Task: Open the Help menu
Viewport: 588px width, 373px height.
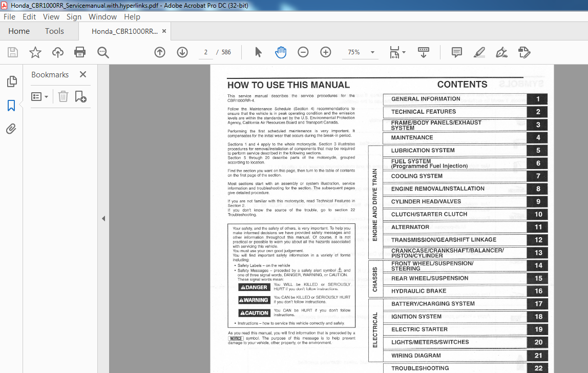Action: point(132,17)
